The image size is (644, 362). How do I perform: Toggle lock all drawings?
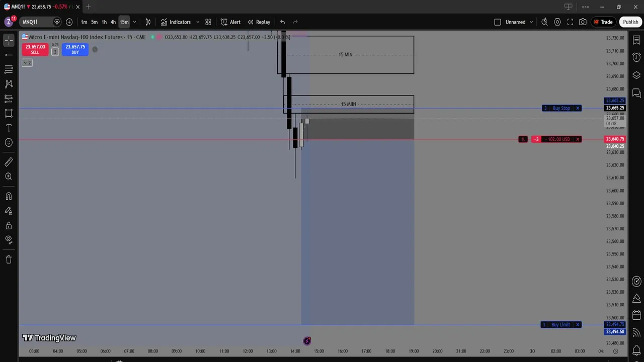pos(9,225)
